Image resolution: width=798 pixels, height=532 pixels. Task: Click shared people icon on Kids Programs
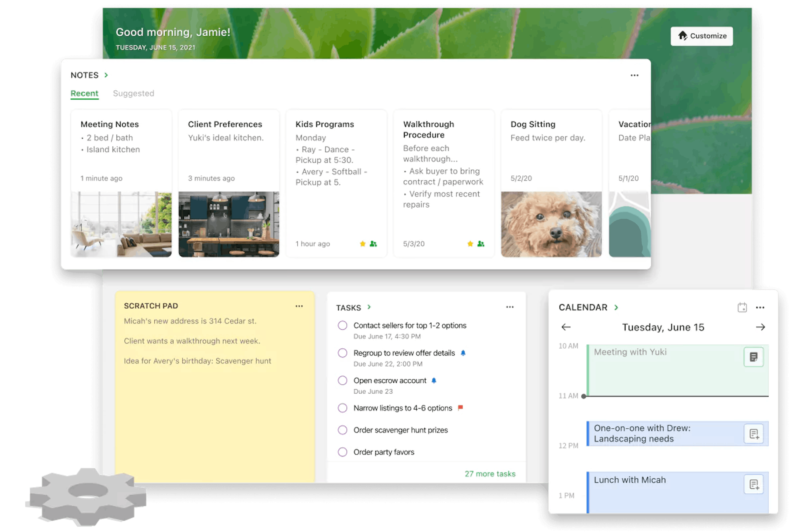click(373, 244)
